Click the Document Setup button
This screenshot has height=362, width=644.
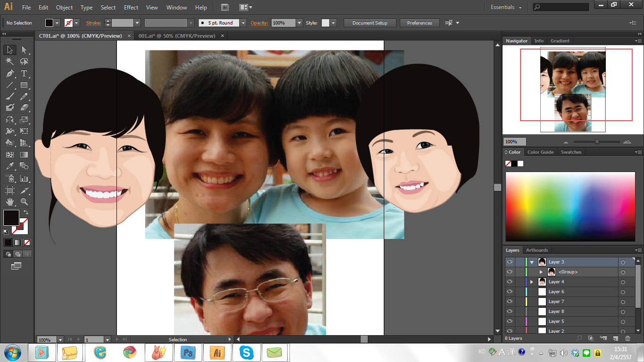coord(370,23)
